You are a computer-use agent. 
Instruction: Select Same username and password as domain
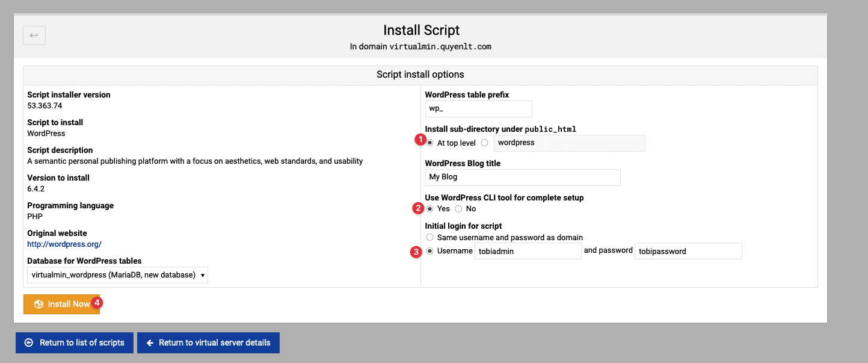tap(430, 238)
